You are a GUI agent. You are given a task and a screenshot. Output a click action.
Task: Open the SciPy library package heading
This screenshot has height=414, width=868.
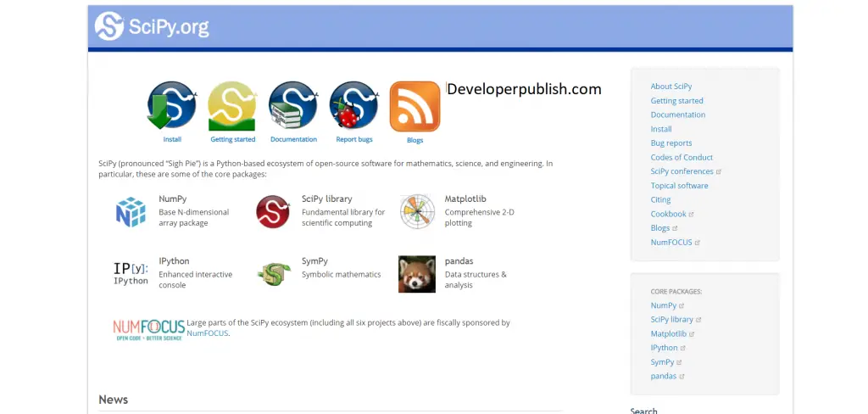point(326,199)
